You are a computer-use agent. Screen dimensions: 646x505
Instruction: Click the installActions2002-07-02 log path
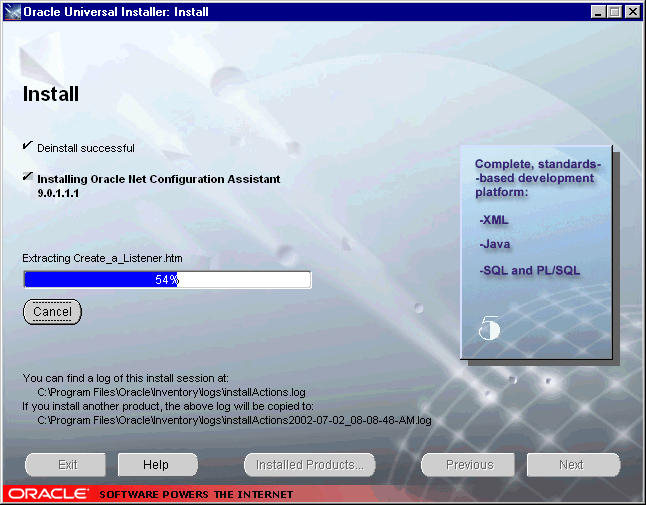pos(234,421)
